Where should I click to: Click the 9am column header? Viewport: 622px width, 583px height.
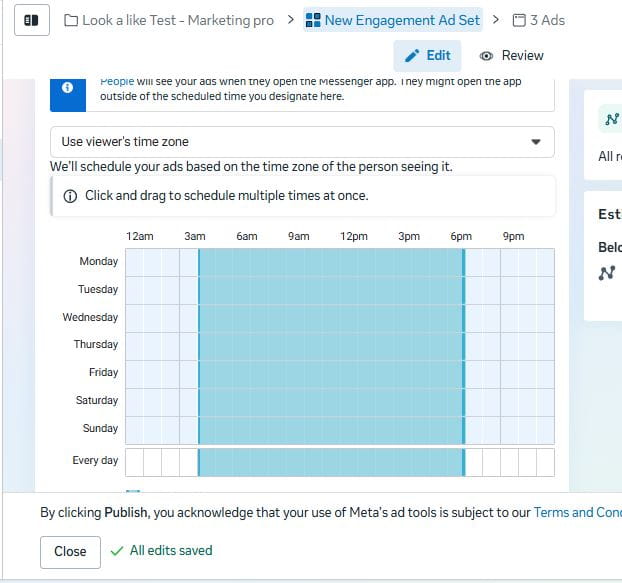[x=299, y=236]
